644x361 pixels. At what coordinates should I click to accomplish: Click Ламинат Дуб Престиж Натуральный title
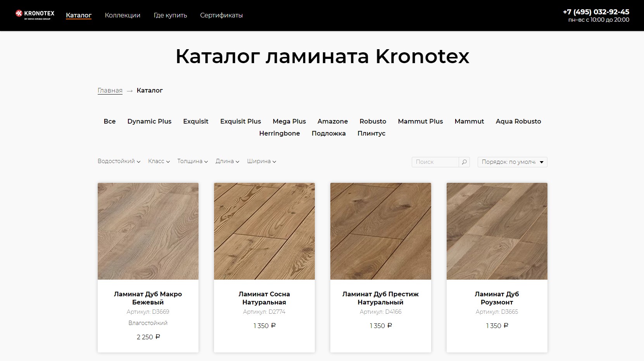coord(380,298)
